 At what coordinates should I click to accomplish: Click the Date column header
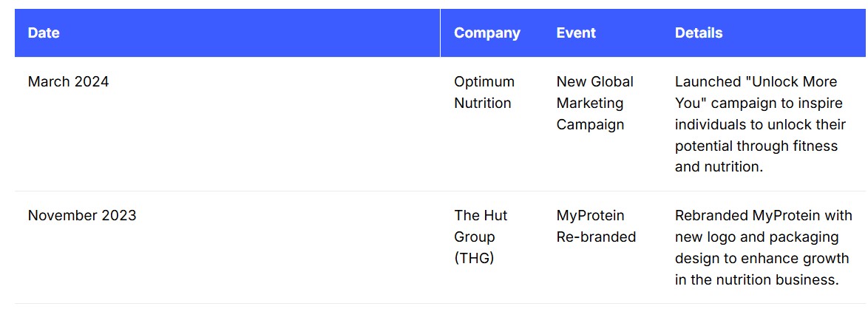click(x=44, y=33)
